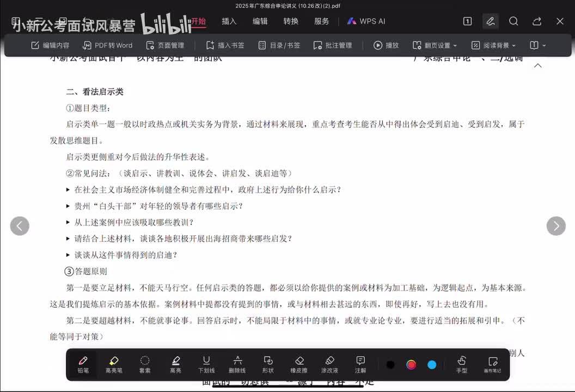
Task: Collapse toolbar with the up chevron
Action: (x=538, y=66)
